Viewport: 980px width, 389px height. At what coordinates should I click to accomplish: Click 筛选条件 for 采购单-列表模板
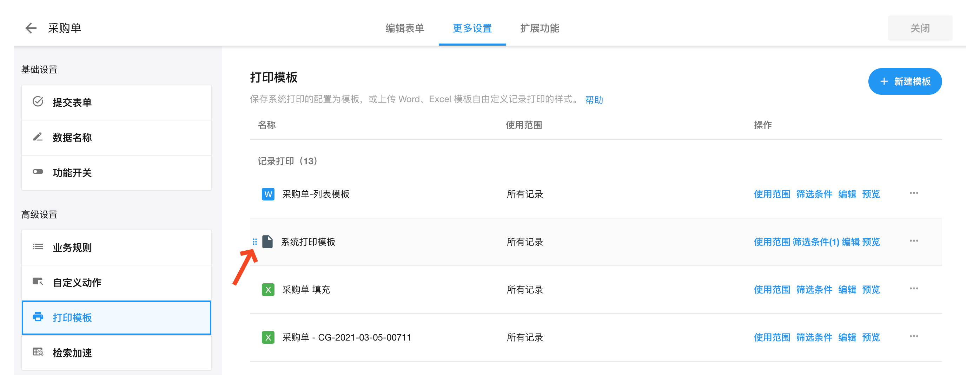click(x=814, y=194)
